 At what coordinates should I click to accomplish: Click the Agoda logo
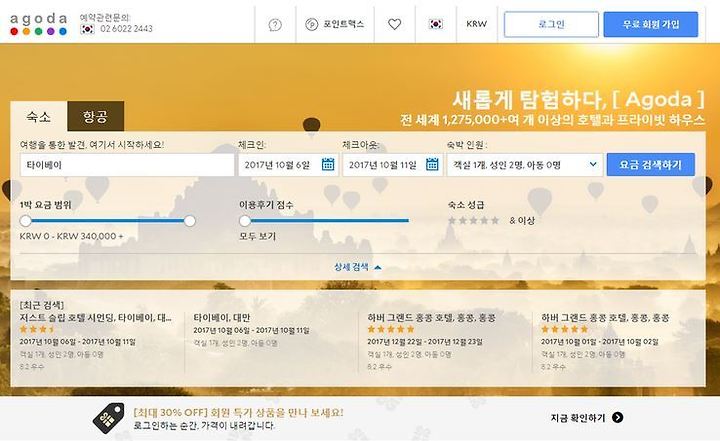pos(39,24)
